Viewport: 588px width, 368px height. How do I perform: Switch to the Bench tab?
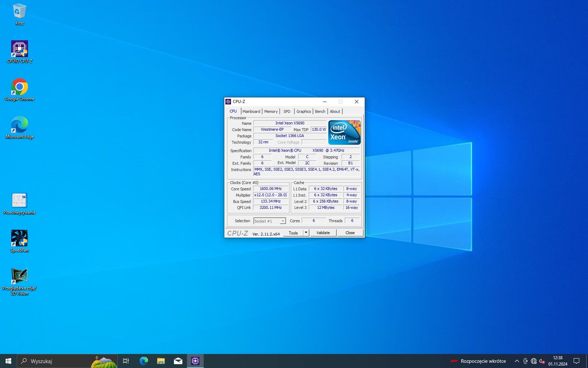[x=320, y=111]
